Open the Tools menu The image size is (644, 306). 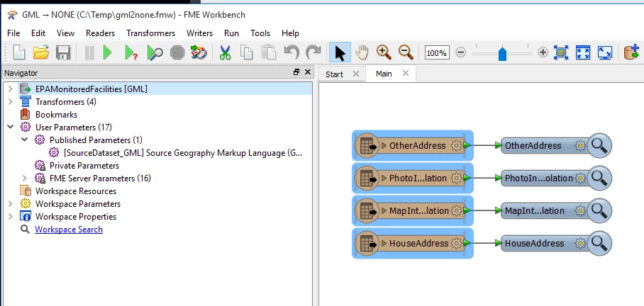260,33
